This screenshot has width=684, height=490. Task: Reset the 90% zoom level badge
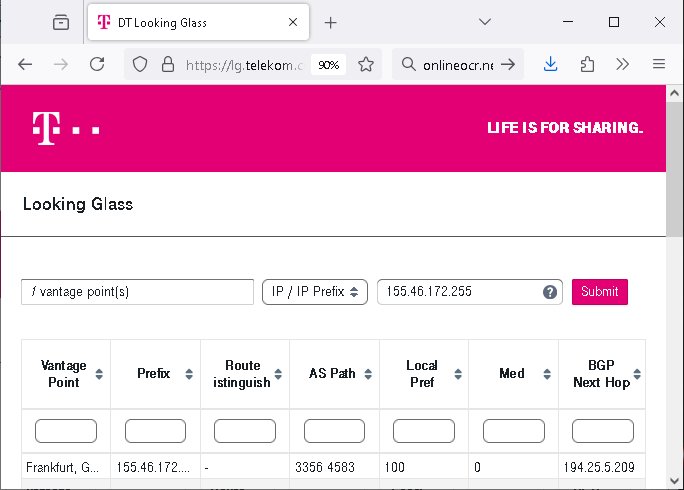[x=328, y=65]
